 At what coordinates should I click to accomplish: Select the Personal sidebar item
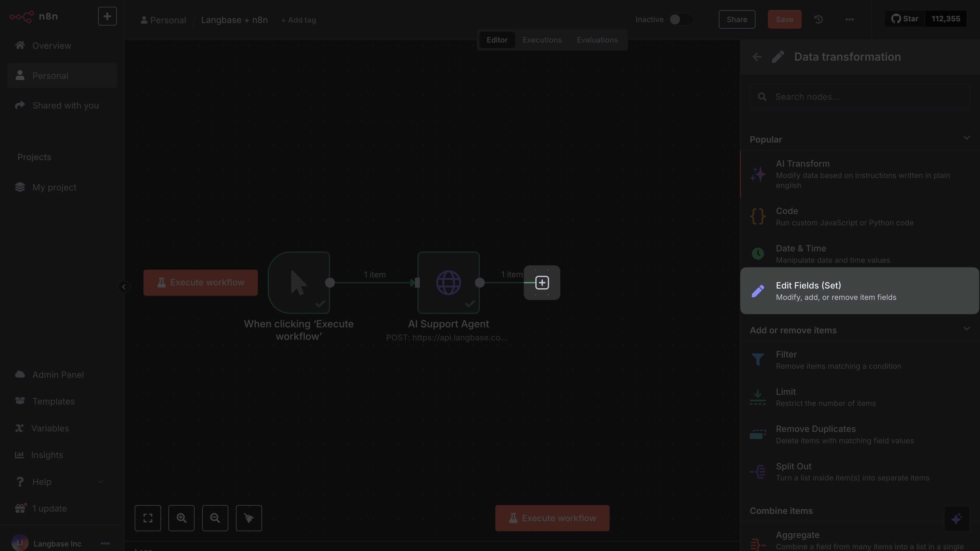[62, 76]
